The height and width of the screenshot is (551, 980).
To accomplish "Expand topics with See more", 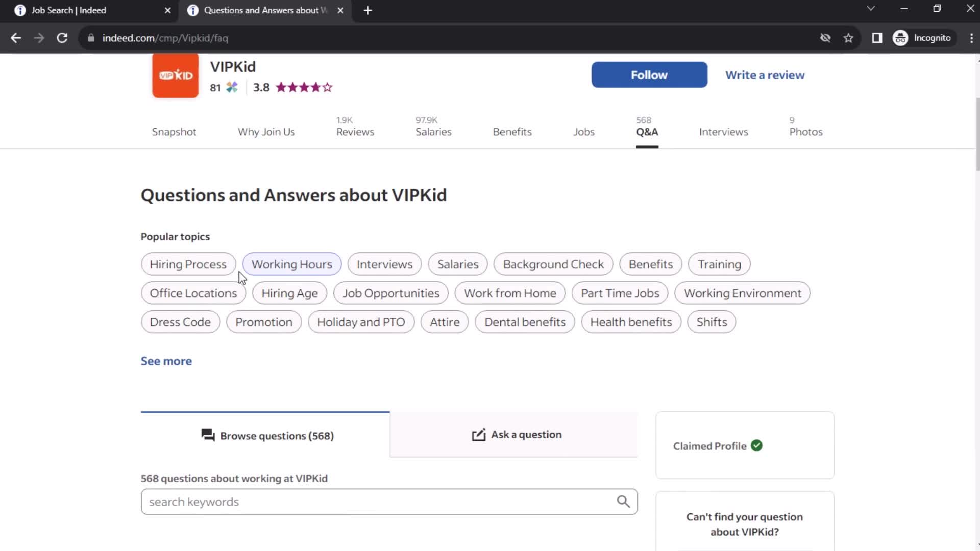I will (x=166, y=361).
